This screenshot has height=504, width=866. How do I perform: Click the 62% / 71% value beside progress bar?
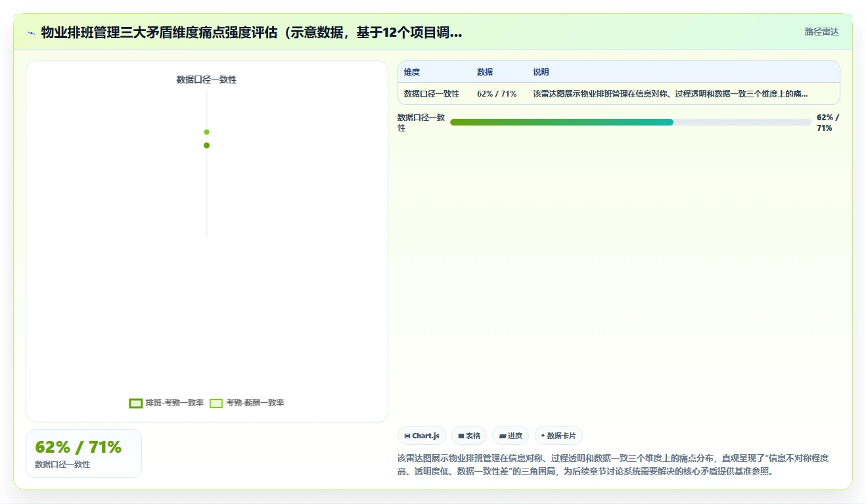point(828,123)
